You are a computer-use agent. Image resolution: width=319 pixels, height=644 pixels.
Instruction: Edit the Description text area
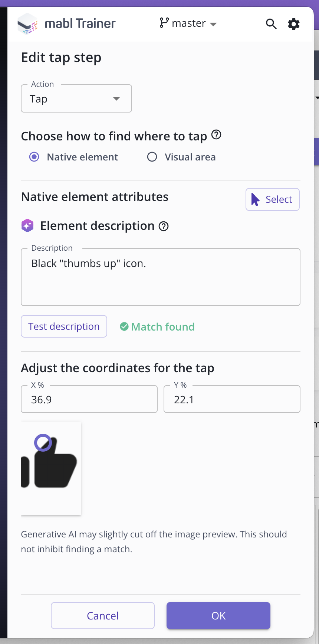160,277
